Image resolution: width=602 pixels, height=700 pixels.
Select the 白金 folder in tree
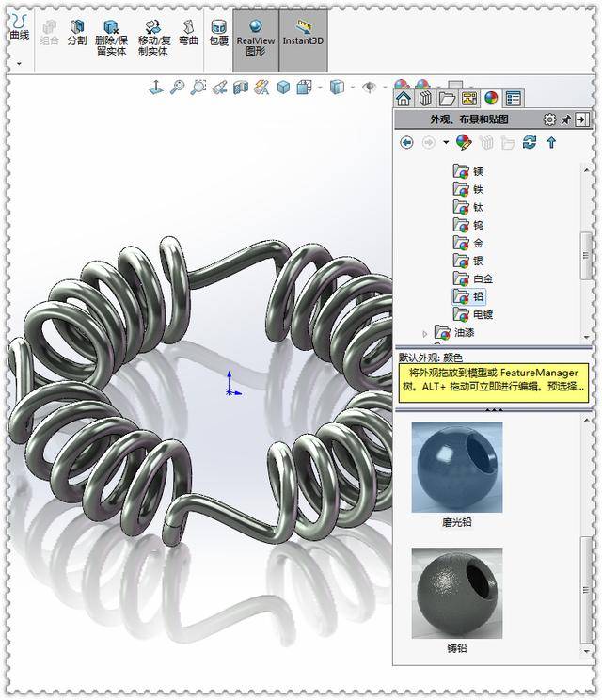473,279
